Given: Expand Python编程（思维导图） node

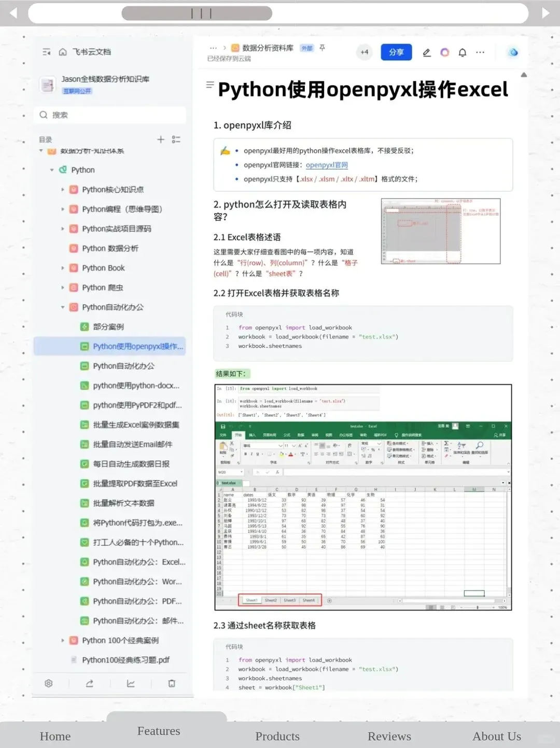Looking at the screenshot, I should [x=63, y=209].
